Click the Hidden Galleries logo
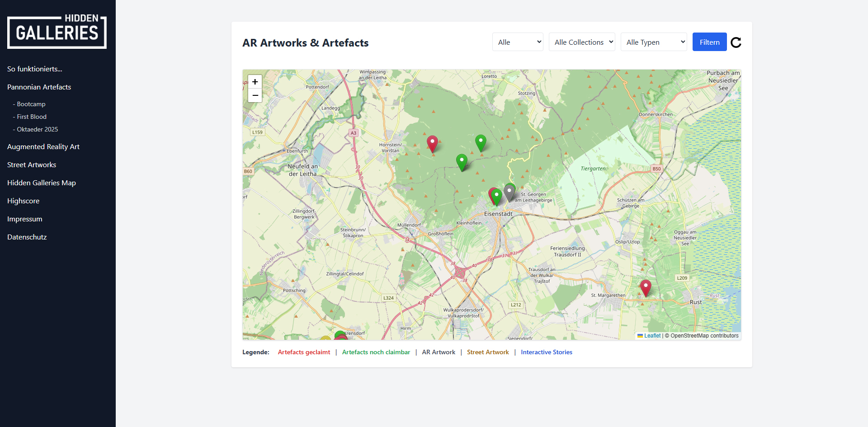868x427 pixels. (x=57, y=32)
